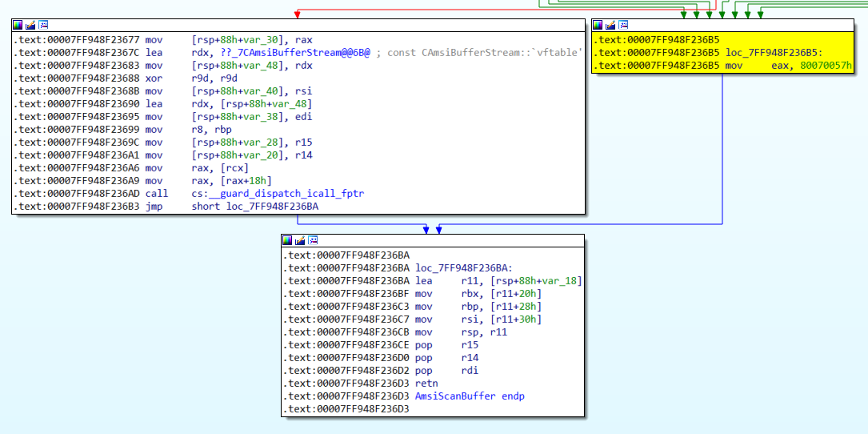Click the AmsiScanBuffer endp line
Screen dimensions: 868x434
pyautogui.click(x=470, y=396)
